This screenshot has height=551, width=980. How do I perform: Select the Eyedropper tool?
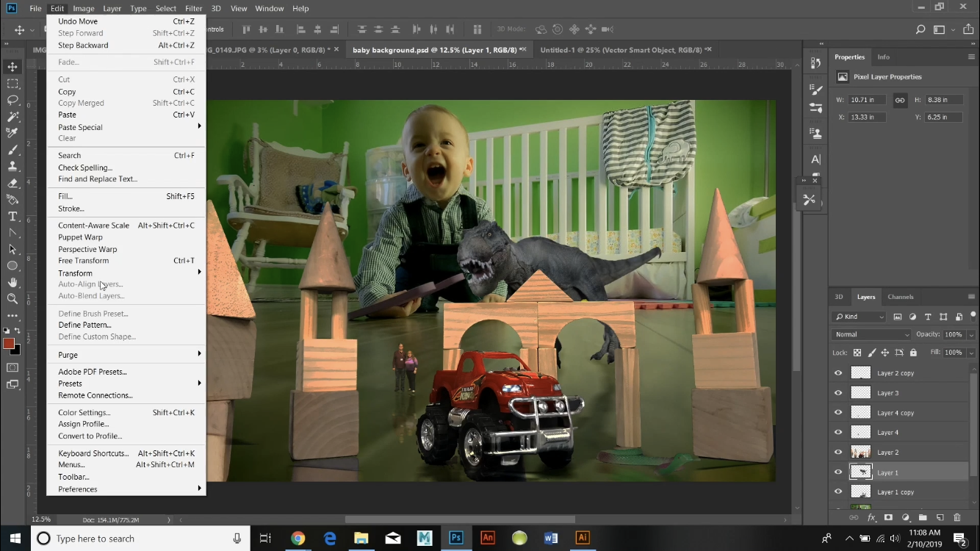click(12, 131)
